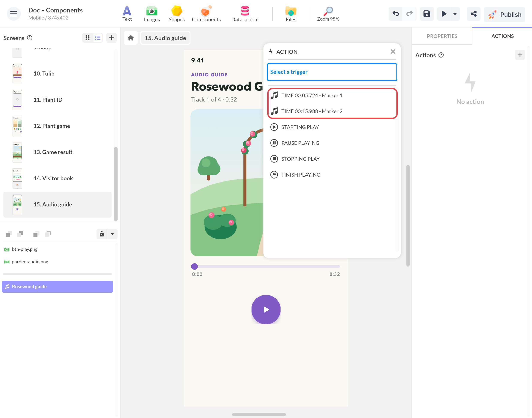Open the 12. Plant game screen
532x418 pixels.
tap(57, 126)
